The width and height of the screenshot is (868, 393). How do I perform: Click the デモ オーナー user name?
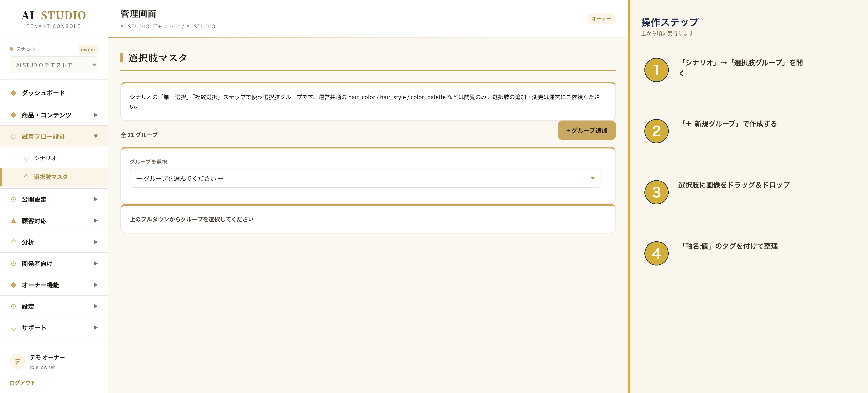tap(47, 357)
